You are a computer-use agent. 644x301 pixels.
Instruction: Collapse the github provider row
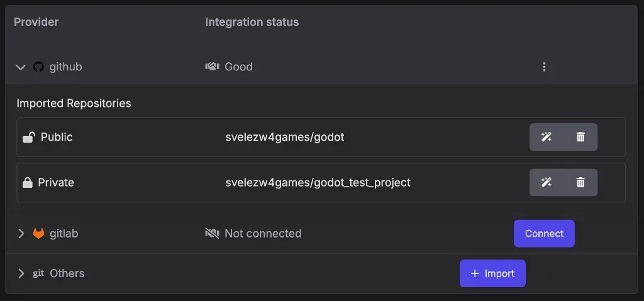coord(21,67)
